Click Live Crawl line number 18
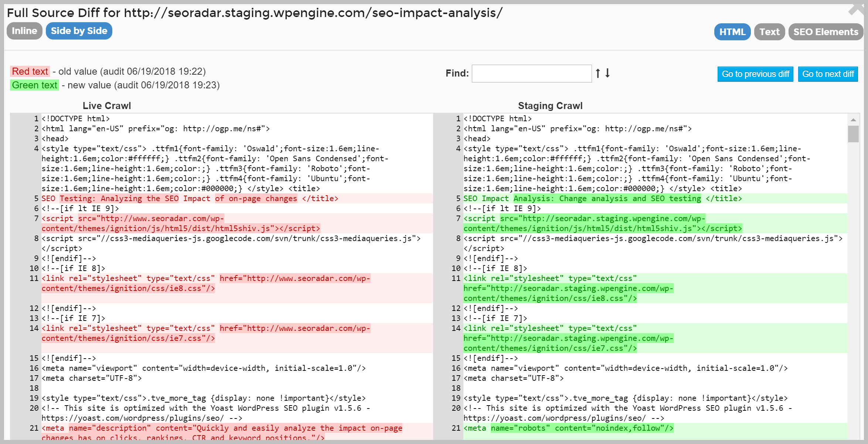The height and width of the screenshot is (444, 868). [34, 388]
